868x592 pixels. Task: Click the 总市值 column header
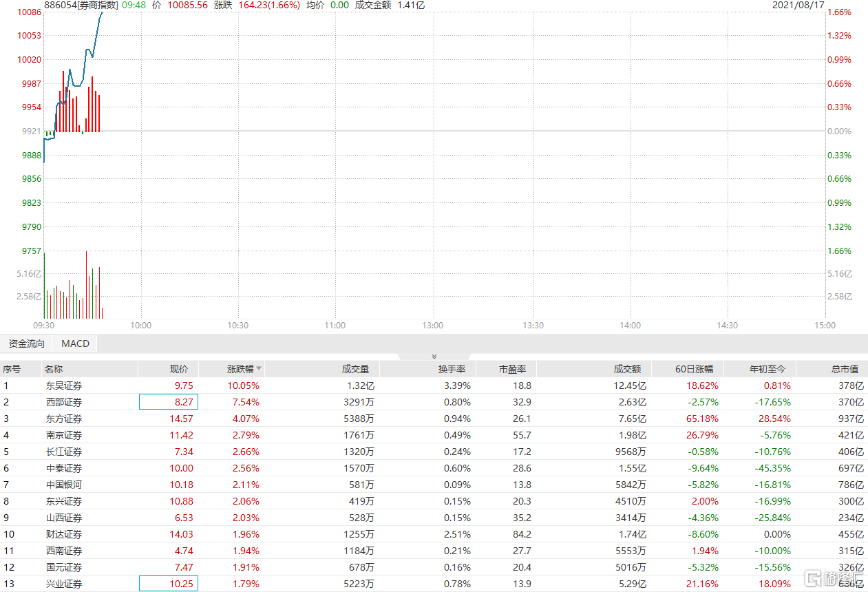(x=845, y=369)
